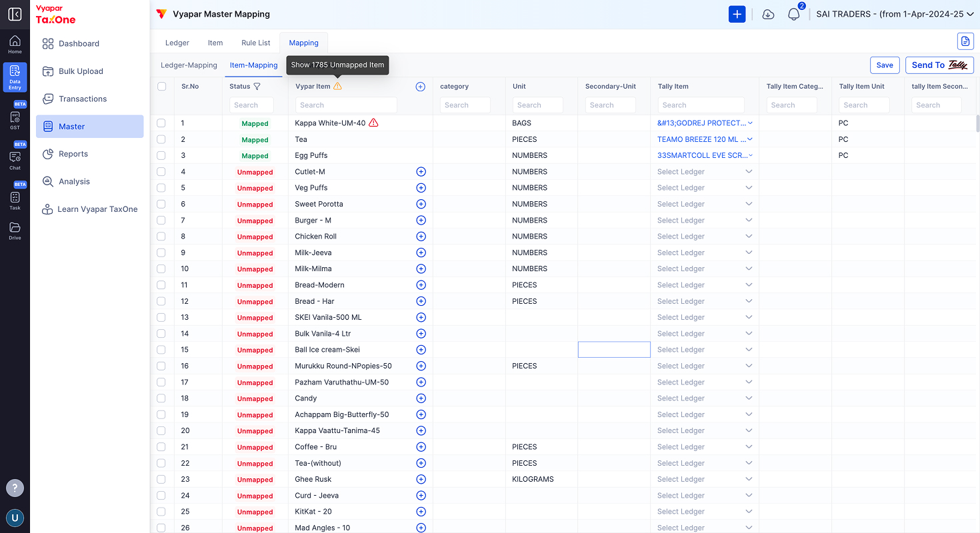Viewport: 980px width, 533px height.
Task: Click the add icon for Cutlet-M row
Action: [421, 172]
